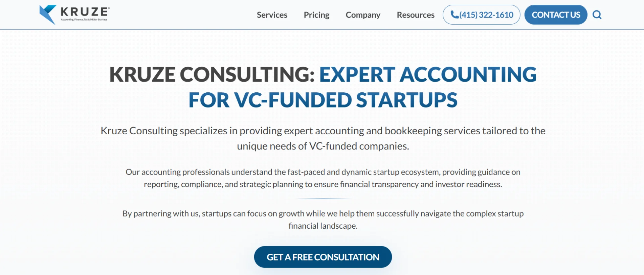Return home via the KRUZE wordmark
The width and height of the screenshot is (644, 275).
(83, 12)
